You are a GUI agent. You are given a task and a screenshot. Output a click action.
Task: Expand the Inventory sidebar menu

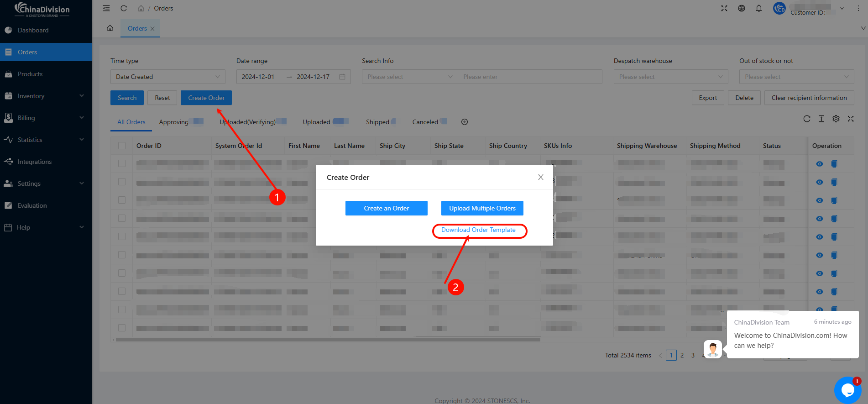tap(46, 96)
